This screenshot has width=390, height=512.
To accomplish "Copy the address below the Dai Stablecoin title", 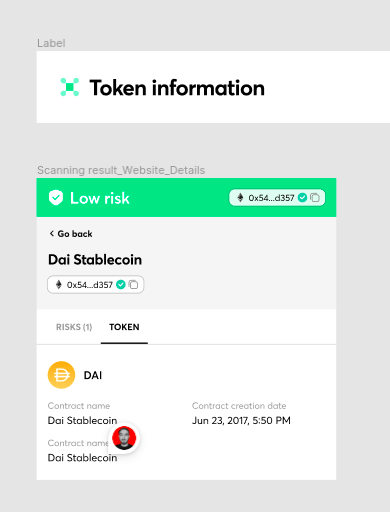I will coord(133,285).
